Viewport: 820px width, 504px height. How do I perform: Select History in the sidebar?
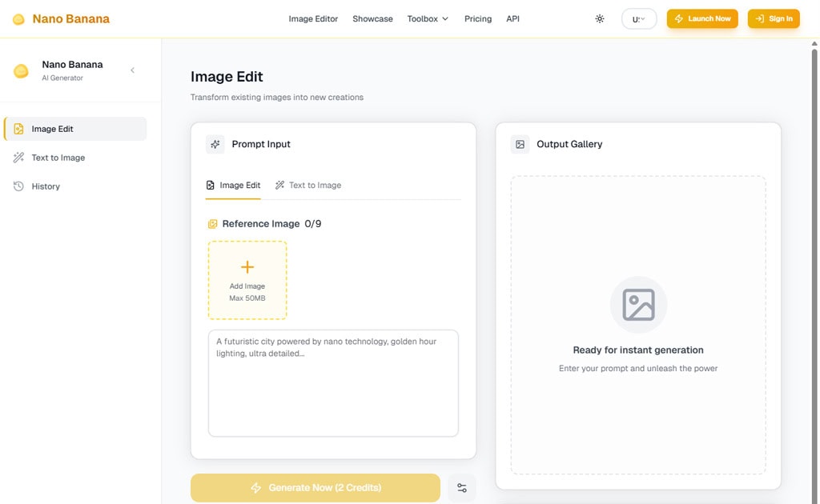pyautogui.click(x=46, y=186)
